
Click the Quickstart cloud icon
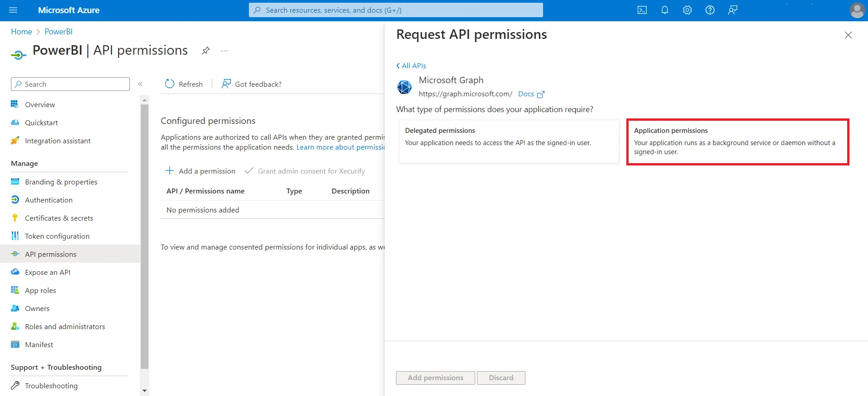[15, 123]
